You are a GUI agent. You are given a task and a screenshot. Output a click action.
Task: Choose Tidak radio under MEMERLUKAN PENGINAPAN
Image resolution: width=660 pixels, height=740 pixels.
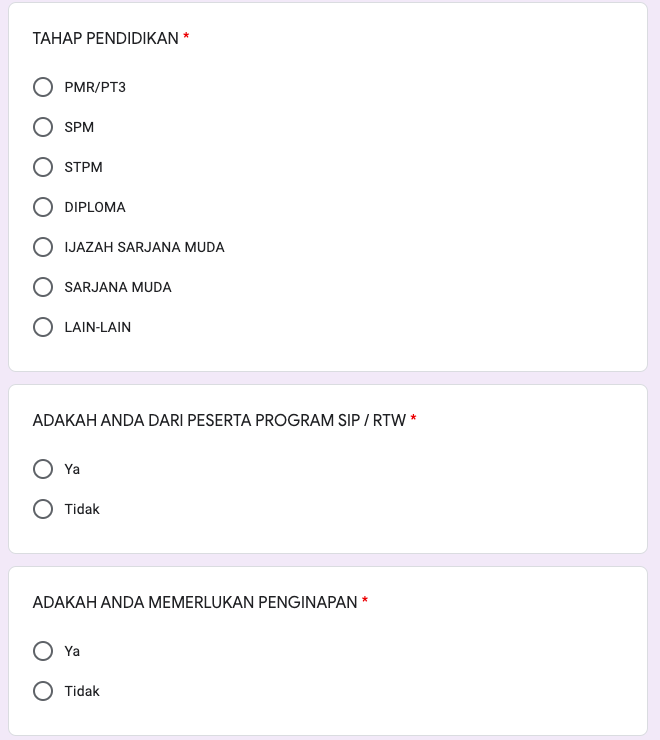[x=43, y=691]
